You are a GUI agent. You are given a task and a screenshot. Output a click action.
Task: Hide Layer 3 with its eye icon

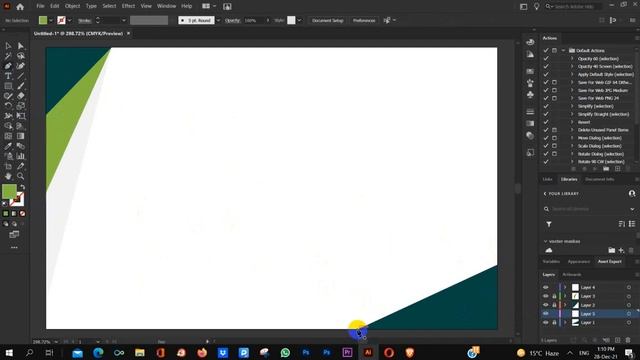pyautogui.click(x=546, y=296)
